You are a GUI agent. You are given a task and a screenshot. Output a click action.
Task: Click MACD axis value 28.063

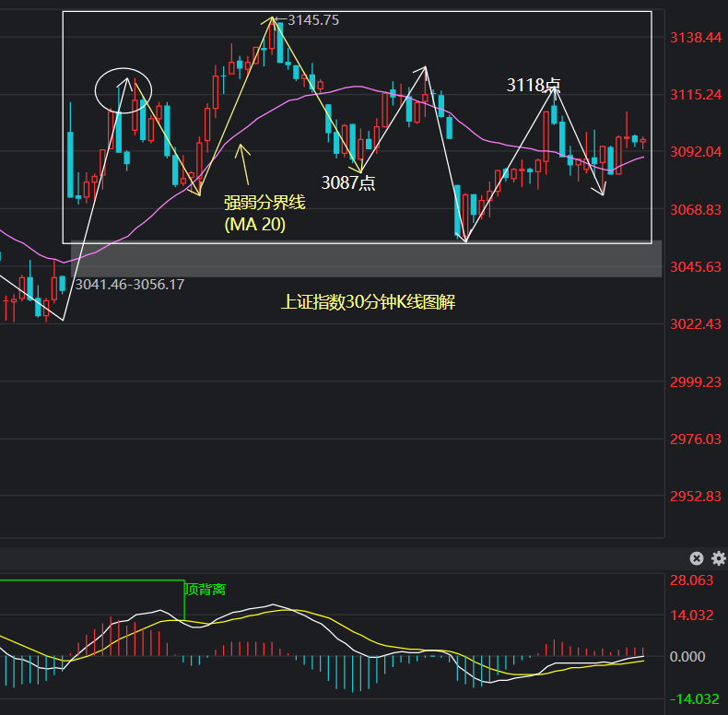(x=691, y=580)
